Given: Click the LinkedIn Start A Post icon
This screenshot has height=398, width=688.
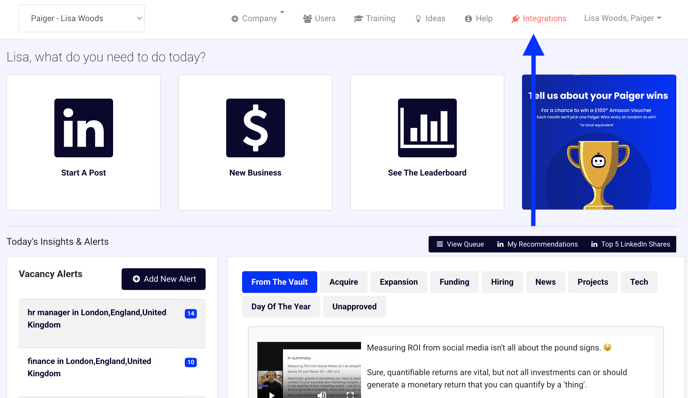Looking at the screenshot, I should [83, 128].
